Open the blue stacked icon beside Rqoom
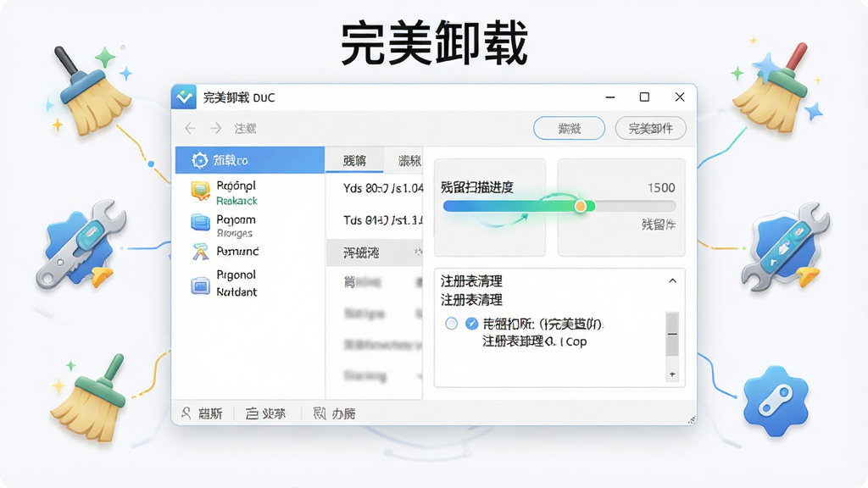 [200, 223]
